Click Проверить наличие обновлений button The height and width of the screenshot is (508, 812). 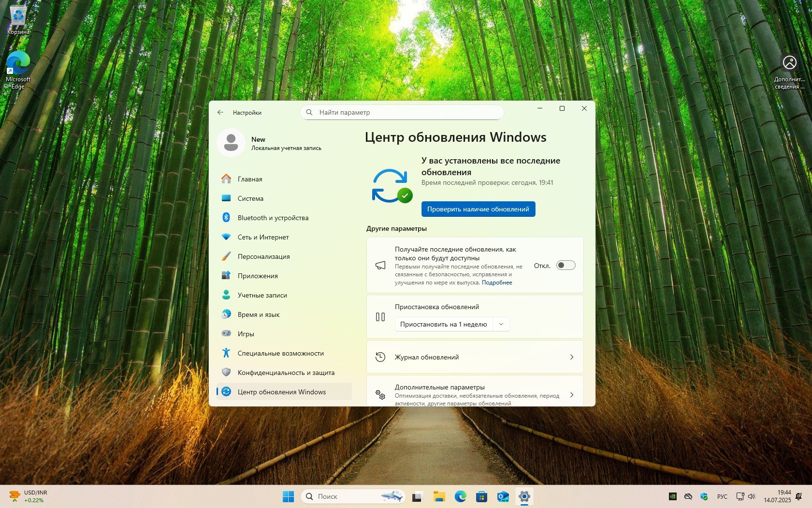click(478, 209)
